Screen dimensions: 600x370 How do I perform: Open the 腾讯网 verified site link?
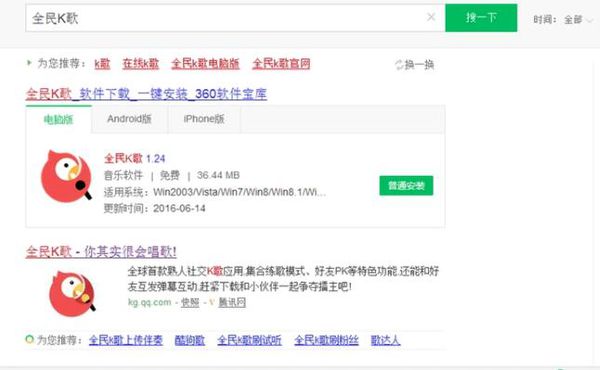[232, 303]
